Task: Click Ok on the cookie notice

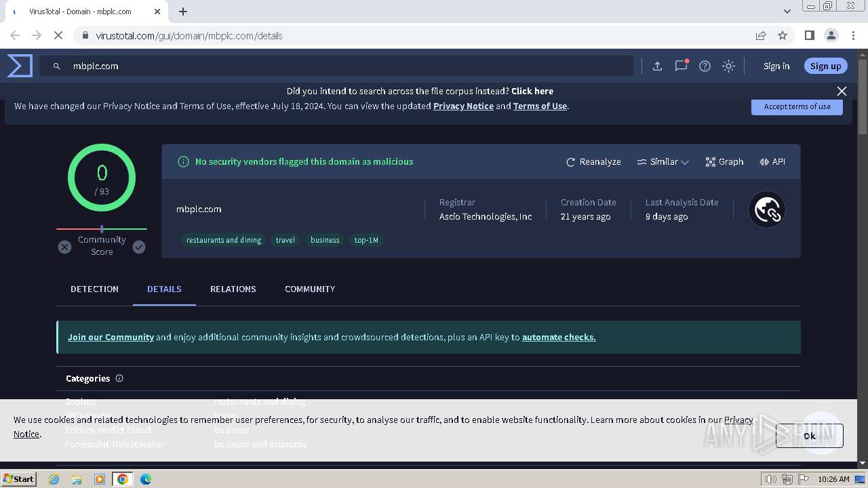Action: tap(810, 436)
